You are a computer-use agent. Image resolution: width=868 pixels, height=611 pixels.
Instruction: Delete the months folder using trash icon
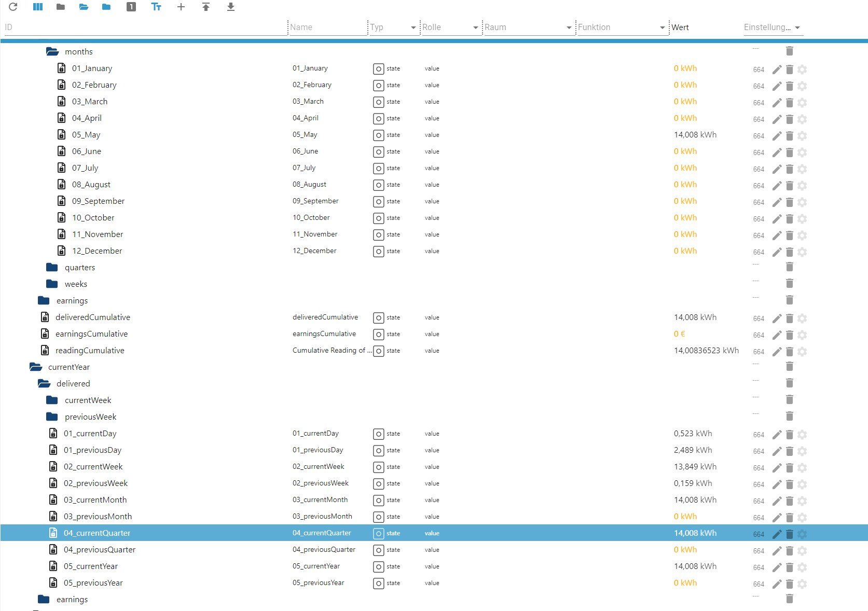(x=789, y=51)
